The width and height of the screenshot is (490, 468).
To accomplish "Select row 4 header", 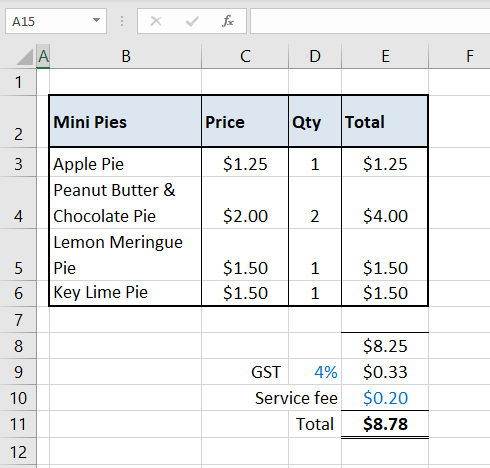I will pyautogui.click(x=18, y=203).
